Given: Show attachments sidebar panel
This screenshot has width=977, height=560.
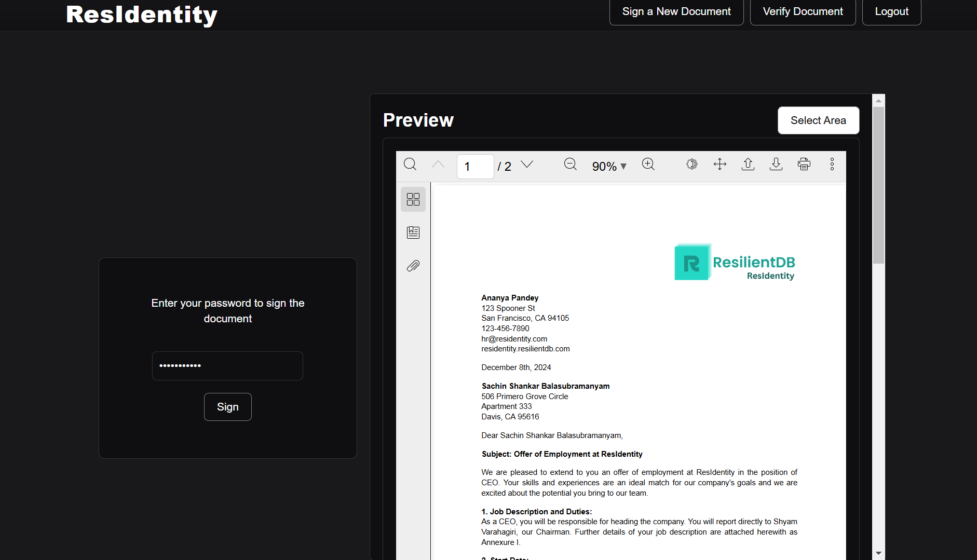Looking at the screenshot, I should click(x=413, y=266).
